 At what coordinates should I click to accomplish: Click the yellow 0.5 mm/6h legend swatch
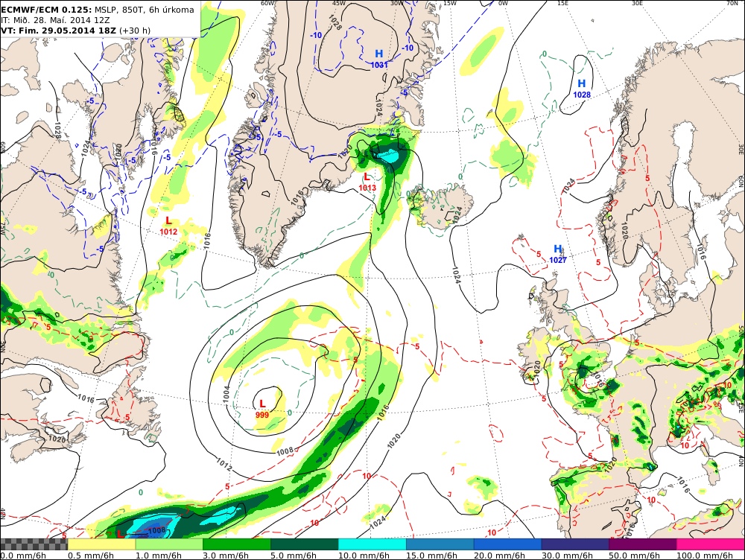pos(101,544)
